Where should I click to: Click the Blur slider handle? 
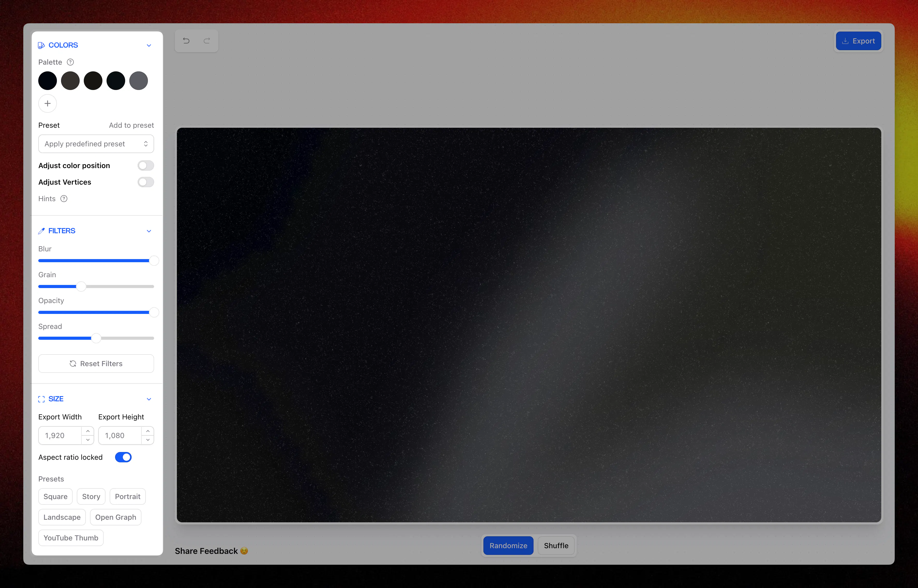point(154,261)
